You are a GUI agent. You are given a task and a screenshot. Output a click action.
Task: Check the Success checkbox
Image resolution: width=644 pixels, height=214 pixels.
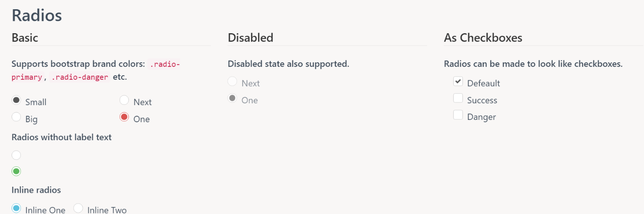pos(458,98)
